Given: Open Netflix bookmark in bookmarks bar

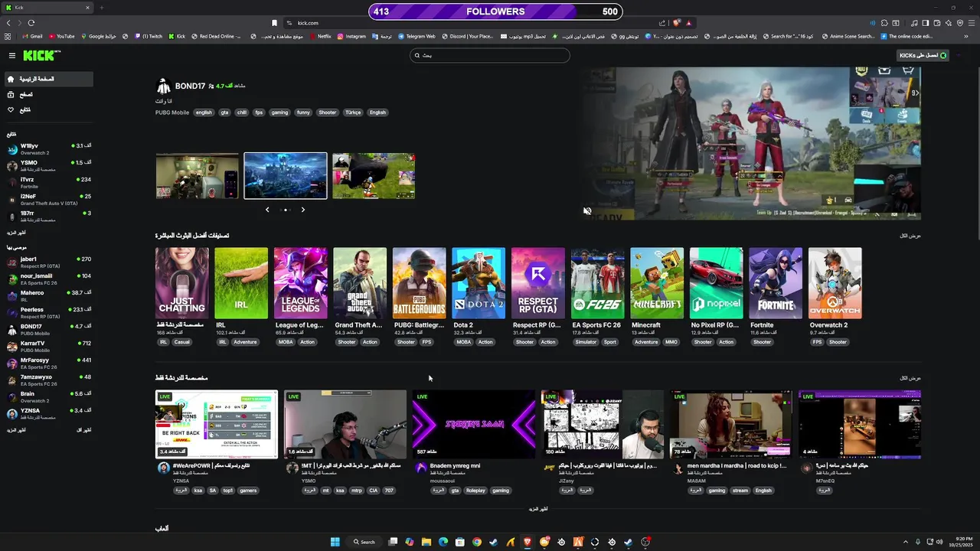Looking at the screenshot, I should click(321, 36).
